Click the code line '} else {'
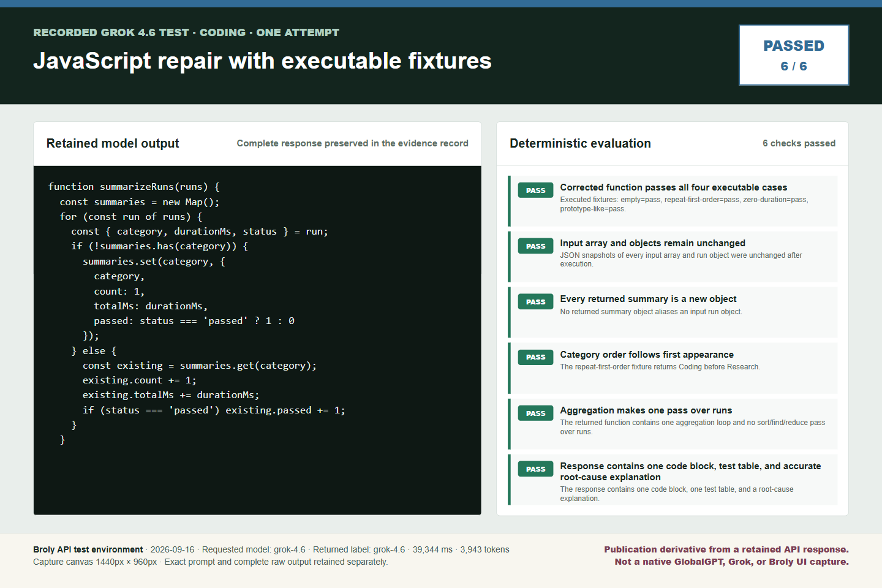The image size is (882, 588). coord(94,351)
